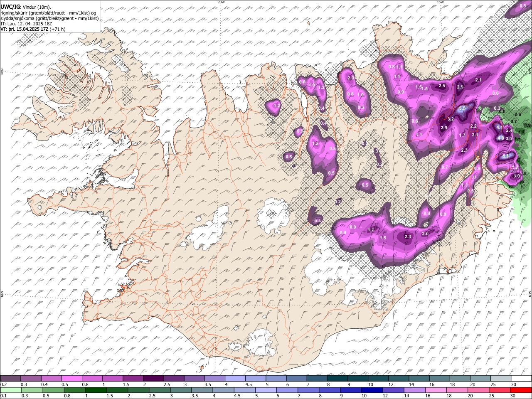Click the '20W' longitude label

[221, 2]
